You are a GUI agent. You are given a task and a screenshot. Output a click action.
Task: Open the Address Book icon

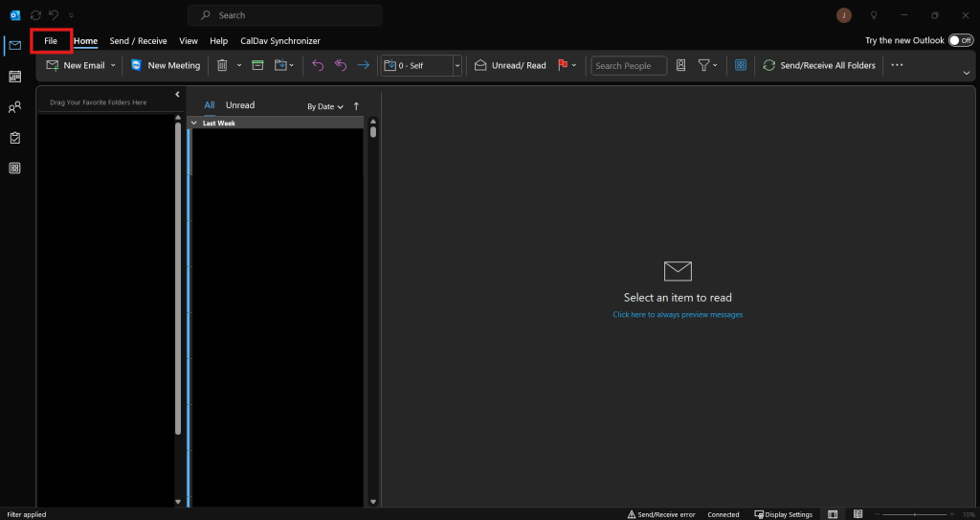click(680, 65)
